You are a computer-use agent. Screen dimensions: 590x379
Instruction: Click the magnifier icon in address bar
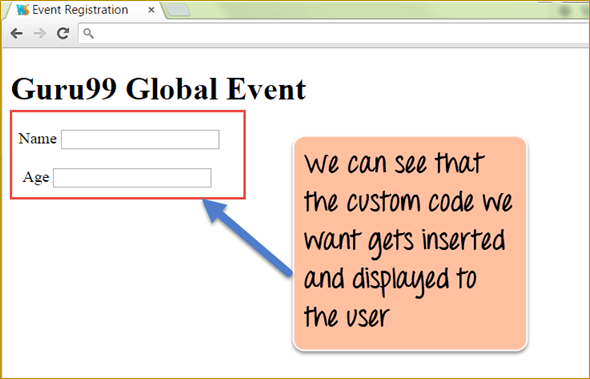click(x=88, y=33)
